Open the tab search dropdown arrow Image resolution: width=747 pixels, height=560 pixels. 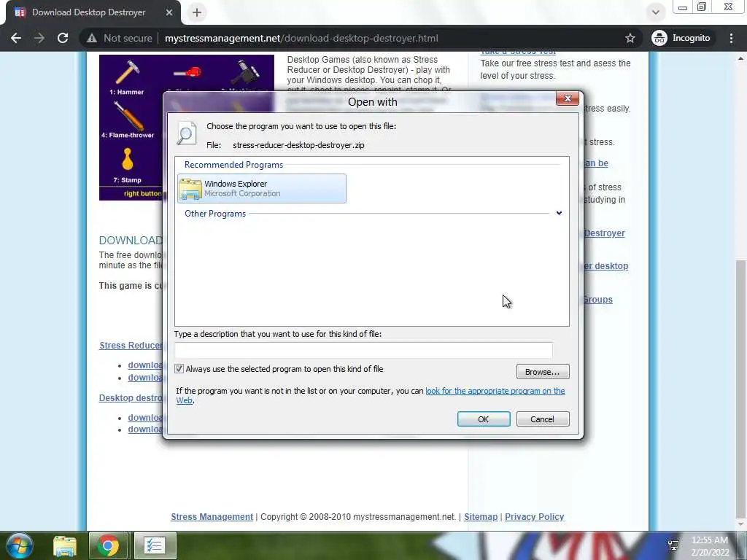tap(656, 12)
